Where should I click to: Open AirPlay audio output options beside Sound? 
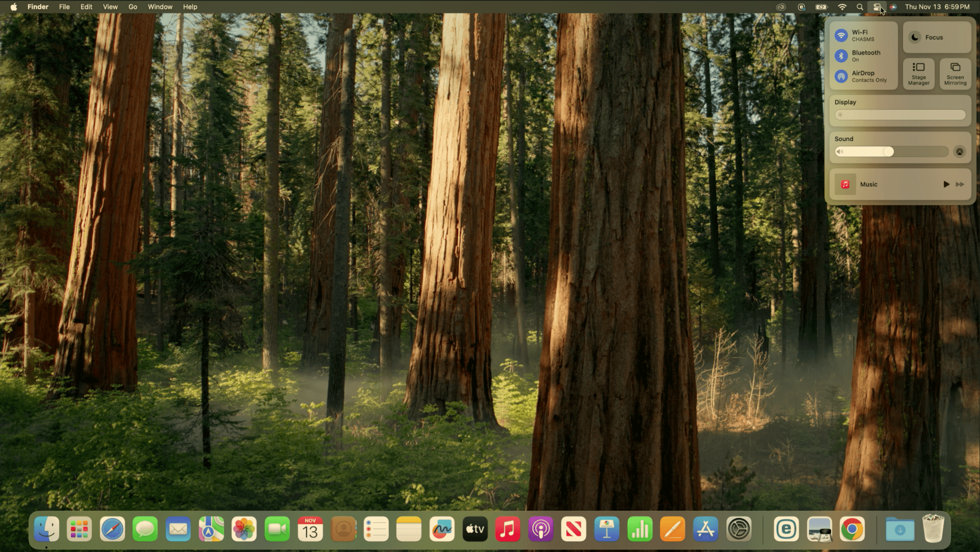point(959,151)
